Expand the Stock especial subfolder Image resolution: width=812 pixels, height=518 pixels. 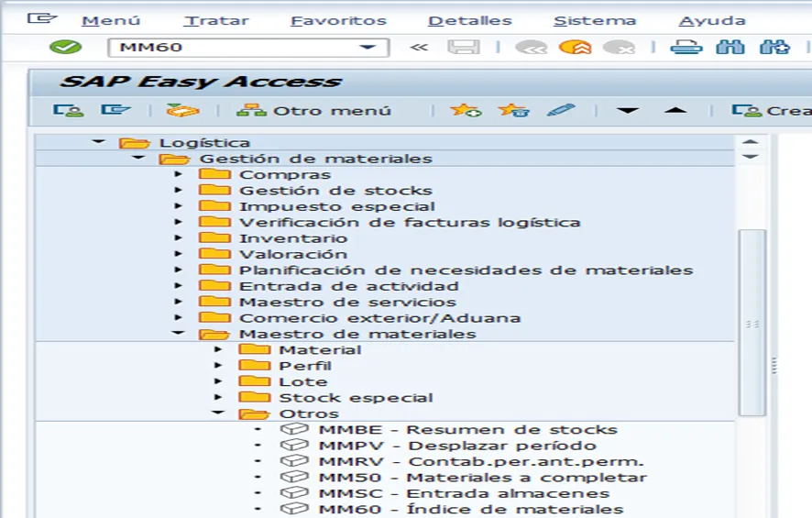[218, 397]
